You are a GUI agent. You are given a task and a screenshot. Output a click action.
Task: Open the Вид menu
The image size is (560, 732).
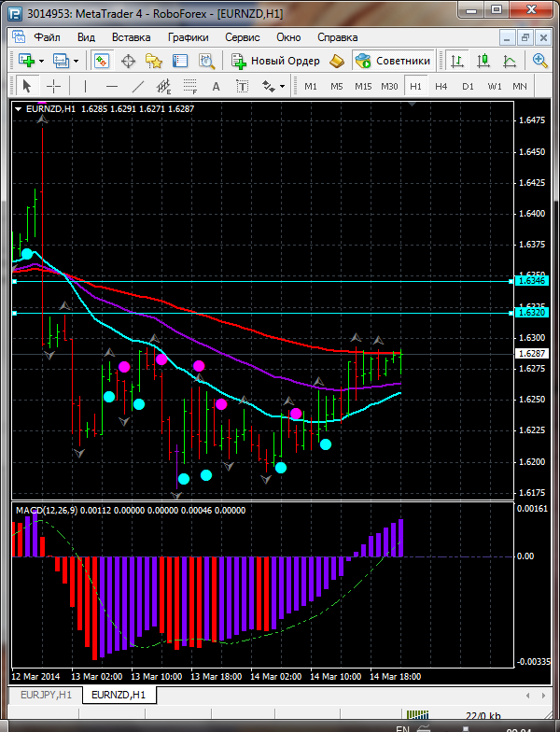tap(86, 37)
